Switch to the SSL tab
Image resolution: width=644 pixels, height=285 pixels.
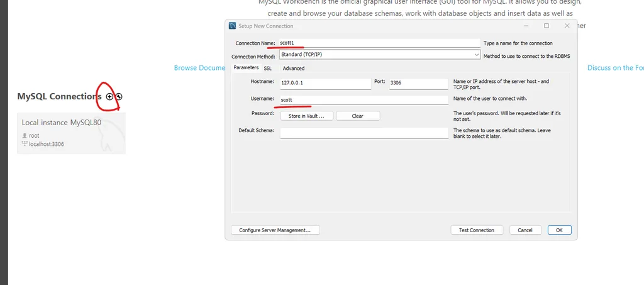coord(267,68)
